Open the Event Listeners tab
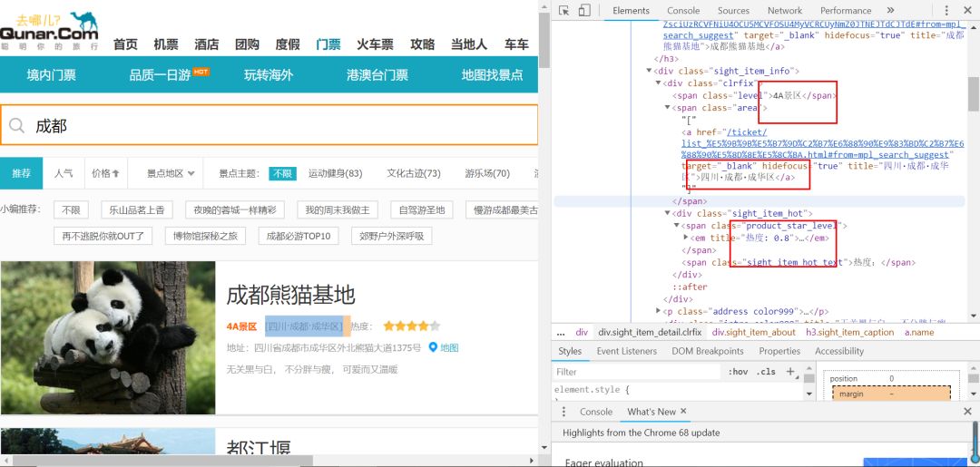 point(626,351)
